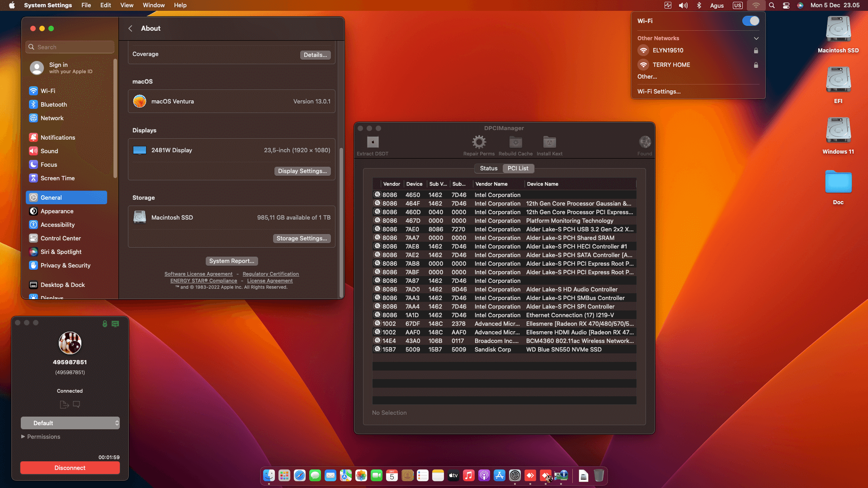868x488 pixels.
Task: Switch to the Status tab in DPCIManager
Action: 489,168
